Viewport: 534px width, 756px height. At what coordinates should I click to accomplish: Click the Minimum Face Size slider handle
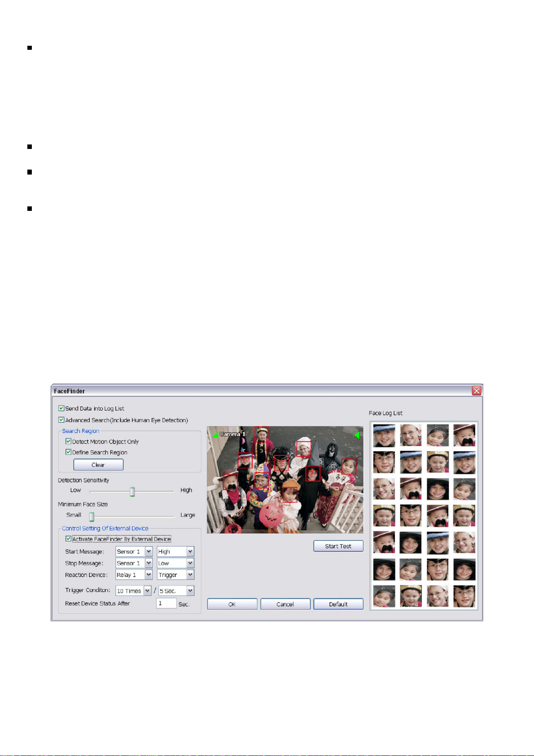91,517
